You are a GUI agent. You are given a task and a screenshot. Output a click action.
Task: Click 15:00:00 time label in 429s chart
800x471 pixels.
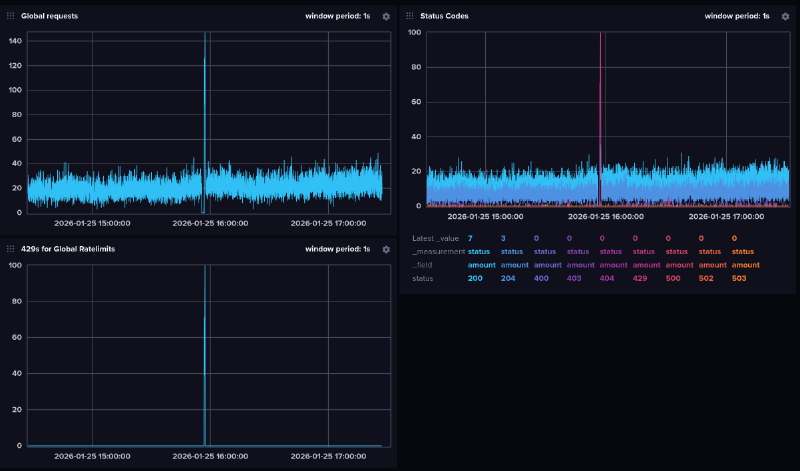pyautogui.click(x=92, y=456)
